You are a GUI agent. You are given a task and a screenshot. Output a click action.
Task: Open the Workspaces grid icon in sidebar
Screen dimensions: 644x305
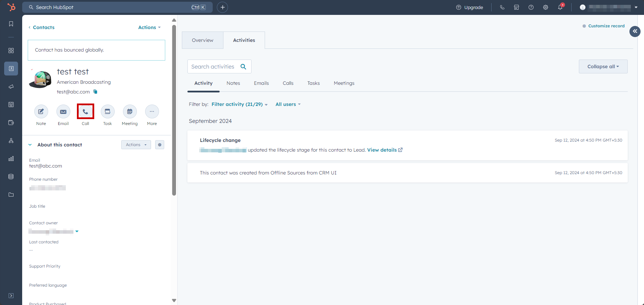[11, 51]
